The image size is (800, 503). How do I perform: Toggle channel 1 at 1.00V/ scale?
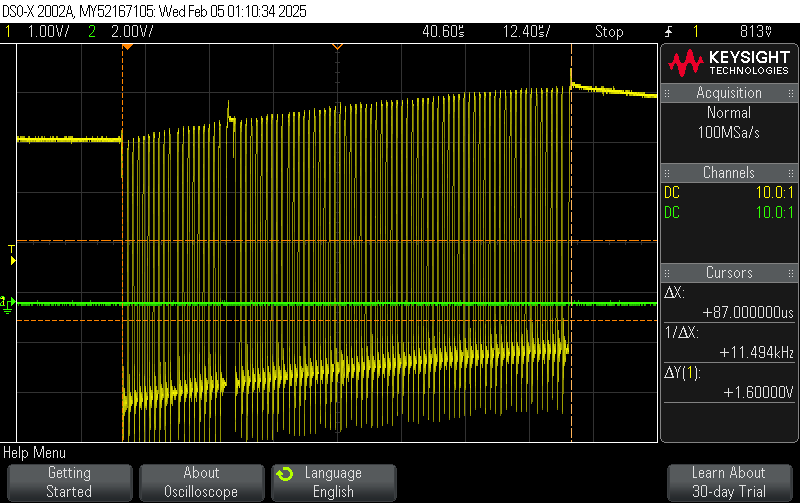pyautogui.click(x=38, y=32)
